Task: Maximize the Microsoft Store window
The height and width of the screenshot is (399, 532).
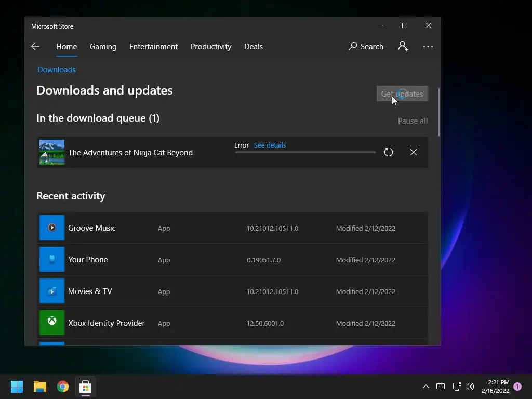Action: 404,25
